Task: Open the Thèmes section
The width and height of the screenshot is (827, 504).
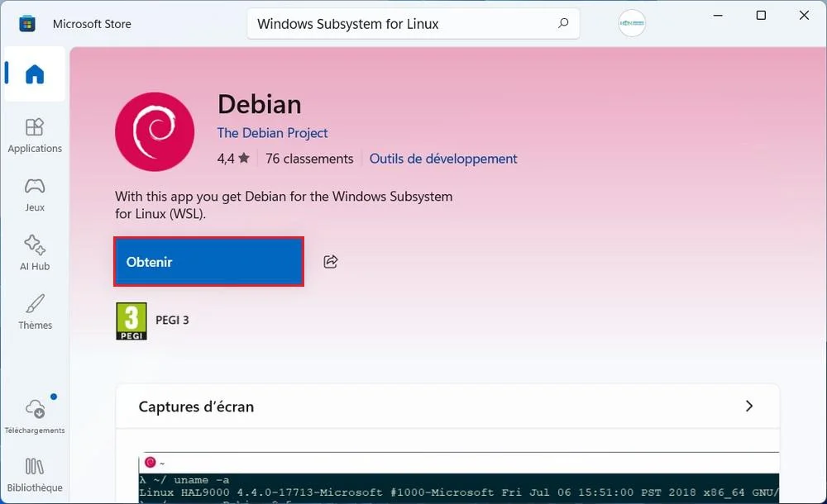Action: click(35, 312)
